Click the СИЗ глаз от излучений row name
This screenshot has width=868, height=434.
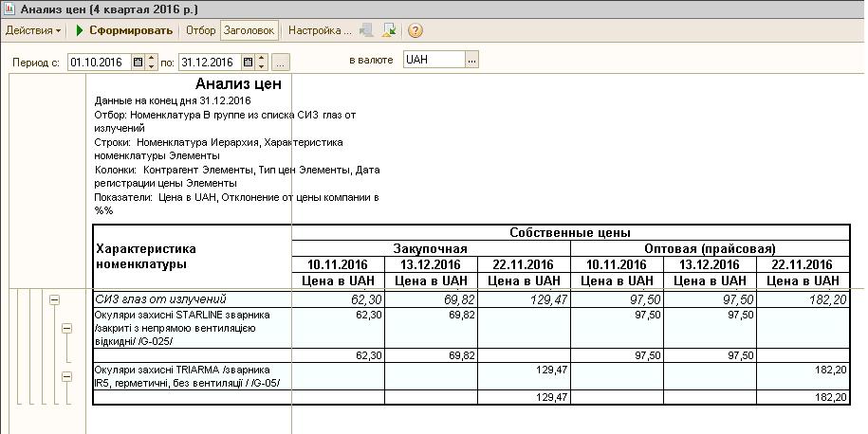tap(160, 299)
